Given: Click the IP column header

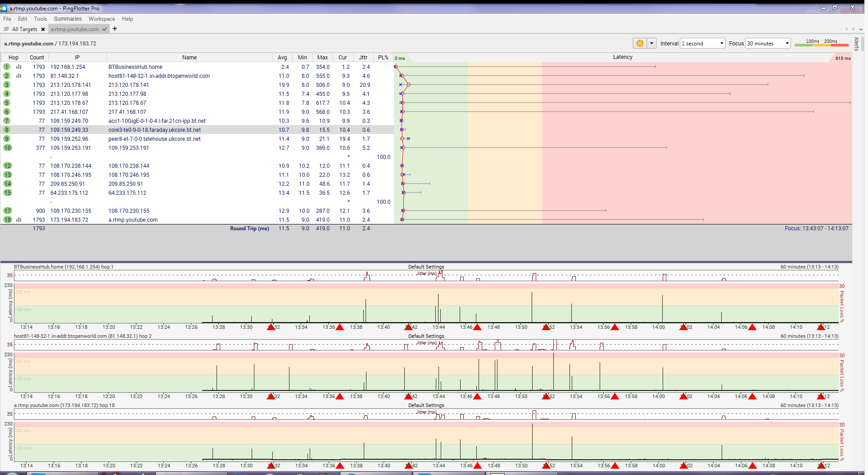Looking at the screenshot, I should 77,58.
